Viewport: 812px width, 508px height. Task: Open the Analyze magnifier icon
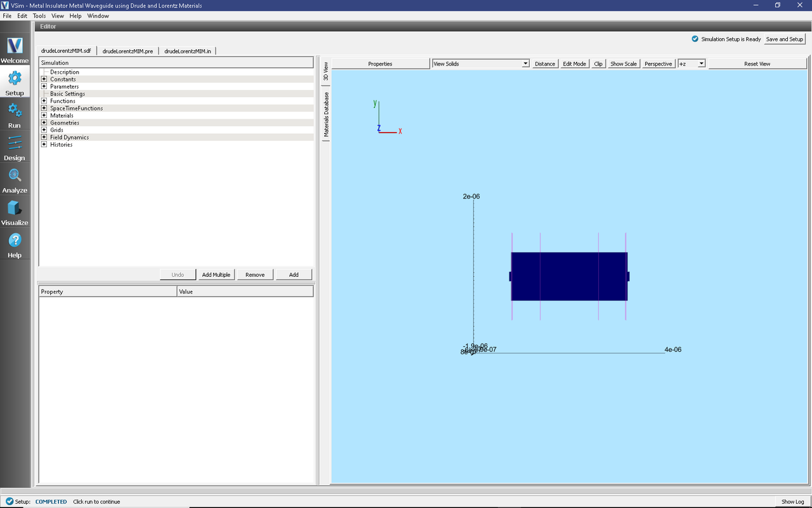15,175
